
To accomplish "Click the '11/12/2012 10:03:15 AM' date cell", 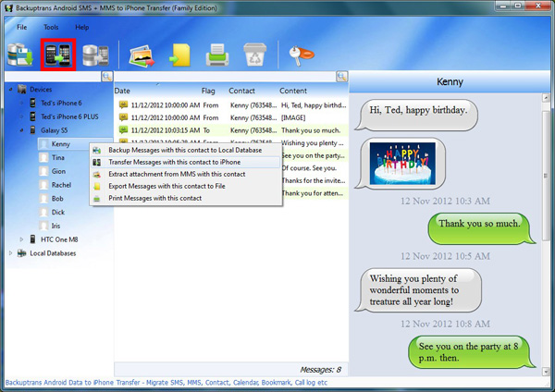I will tap(166, 130).
